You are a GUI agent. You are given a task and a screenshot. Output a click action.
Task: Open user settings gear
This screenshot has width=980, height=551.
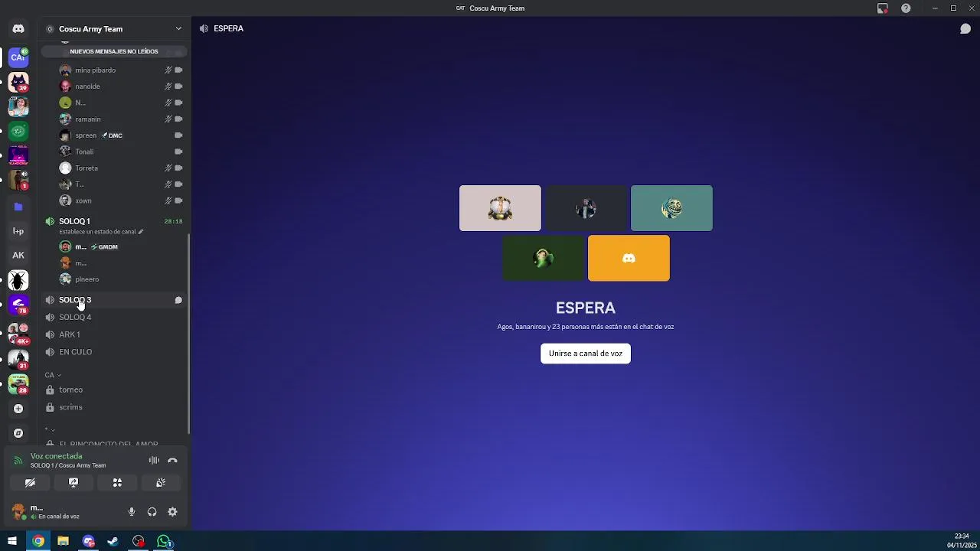click(x=172, y=512)
